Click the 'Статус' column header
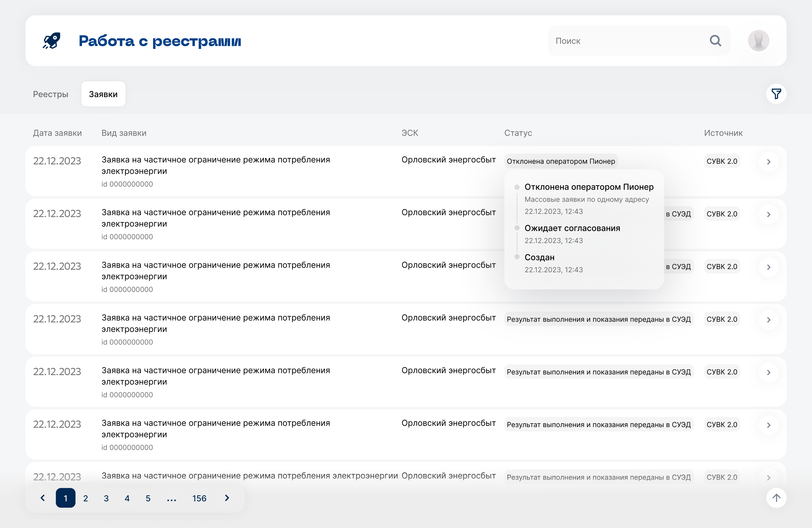The width and height of the screenshot is (812, 528). point(518,133)
